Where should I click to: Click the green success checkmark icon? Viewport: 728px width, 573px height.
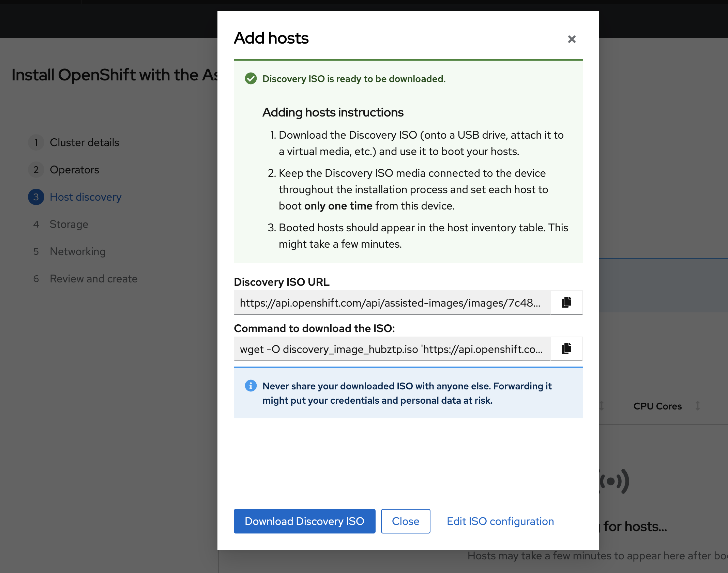click(251, 79)
